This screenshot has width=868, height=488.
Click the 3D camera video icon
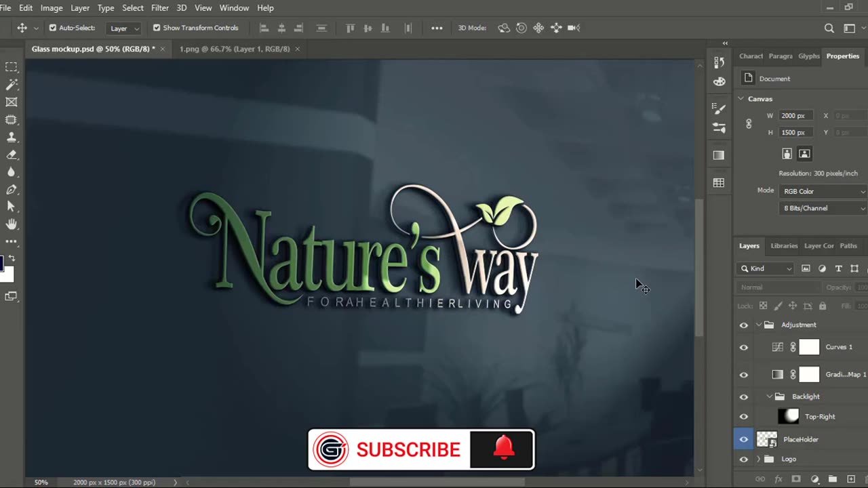tap(574, 28)
